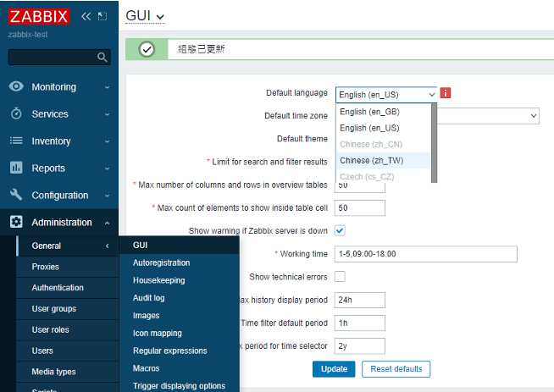Focus the sidebar search field
Image resolution: width=554 pixels, height=392 pixels.
point(59,58)
